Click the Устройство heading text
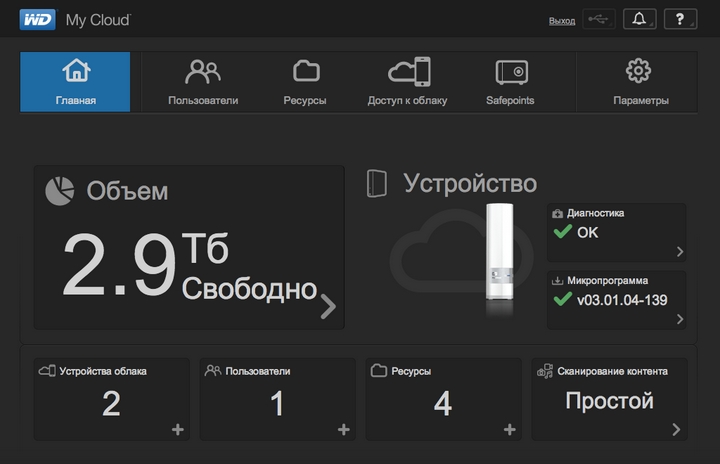Screen dimensions: 720x464 coord(470,183)
